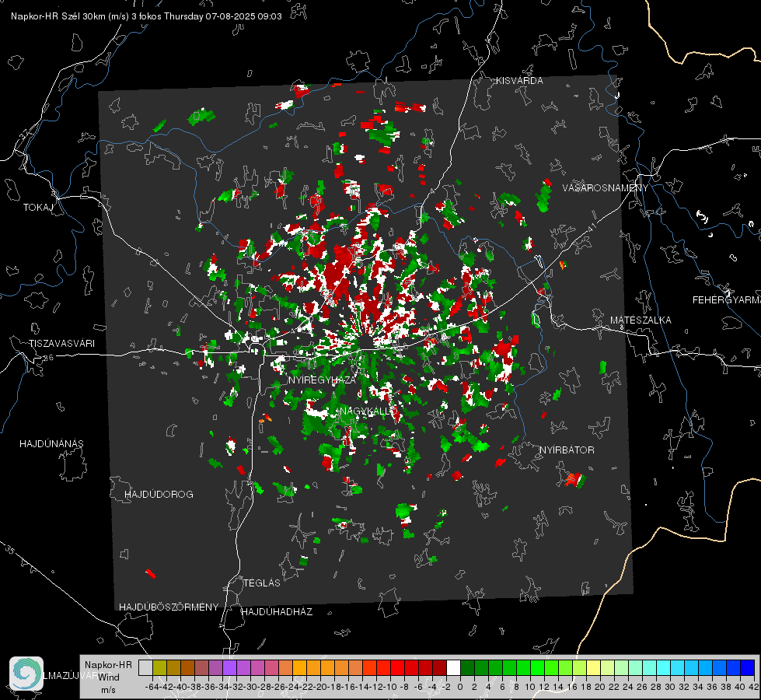
Task: Pick the dark blue swatch between 40 and 42
Action: (x=748, y=668)
